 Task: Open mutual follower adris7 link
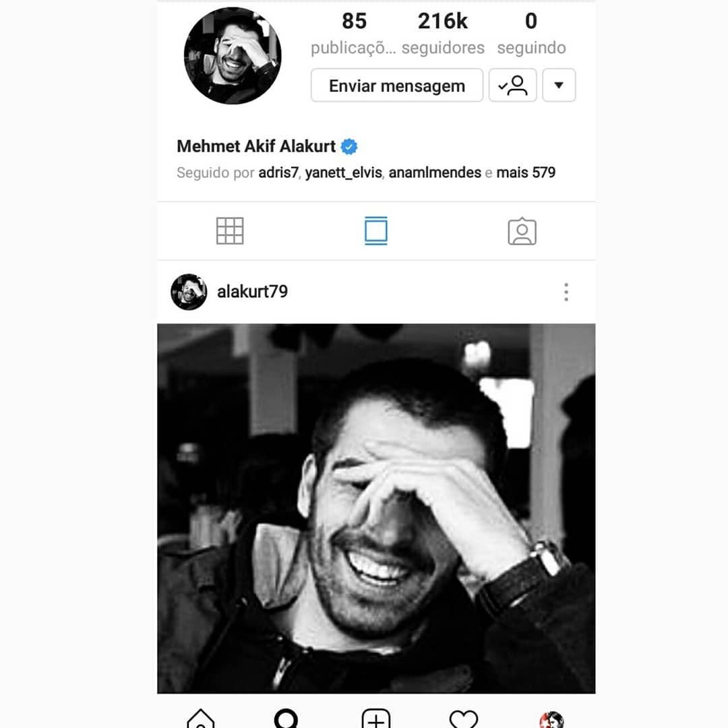278,173
